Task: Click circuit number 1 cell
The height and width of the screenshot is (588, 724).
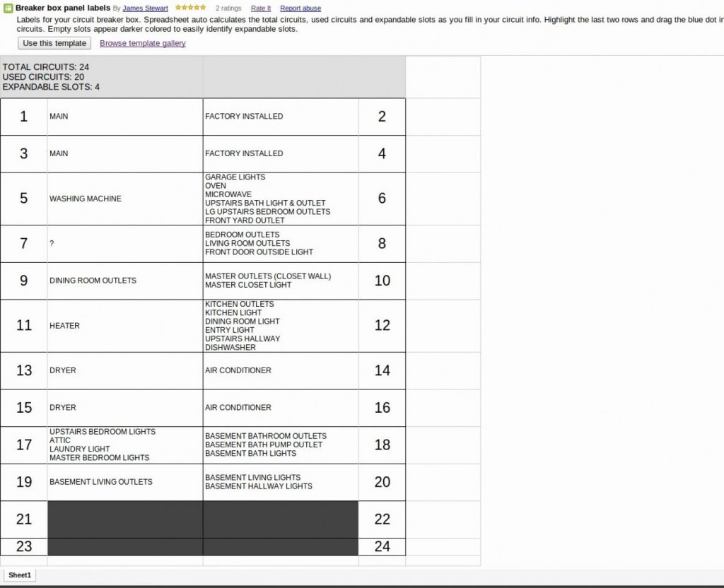Action: click(23, 117)
